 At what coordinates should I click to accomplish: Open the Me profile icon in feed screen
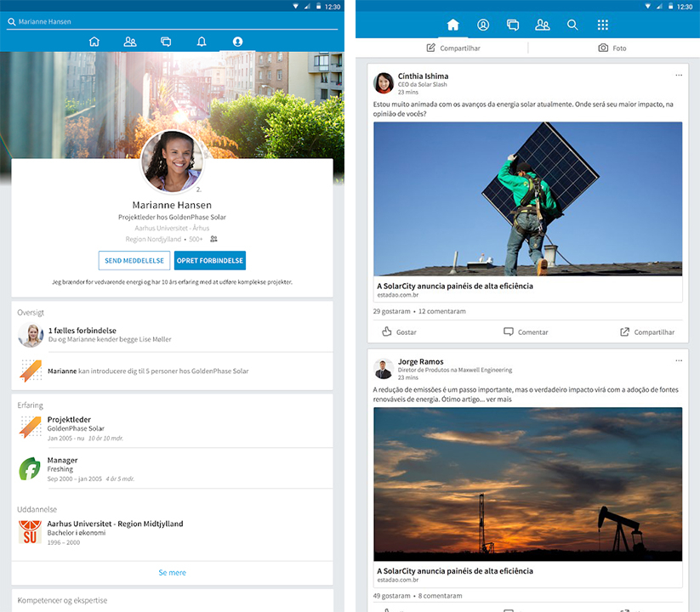click(483, 25)
